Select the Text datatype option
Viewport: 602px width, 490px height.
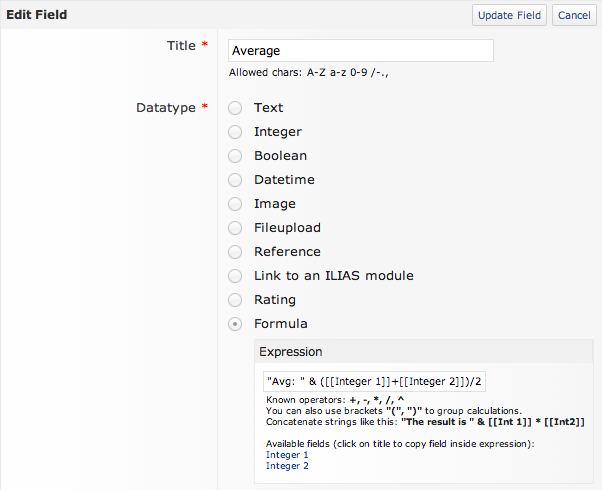(235, 108)
